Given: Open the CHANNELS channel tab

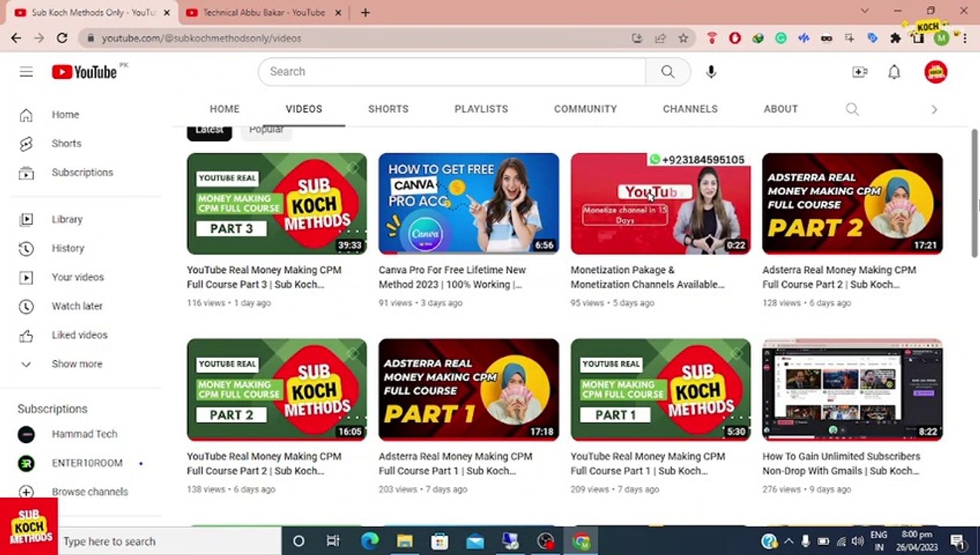Looking at the screenshot, I should (x=690, y=109).
